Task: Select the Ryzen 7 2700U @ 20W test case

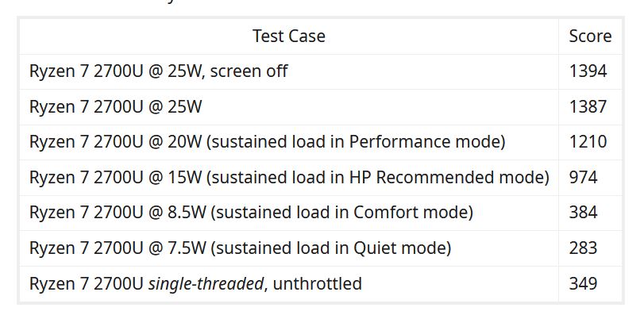Action: [267, 142]
